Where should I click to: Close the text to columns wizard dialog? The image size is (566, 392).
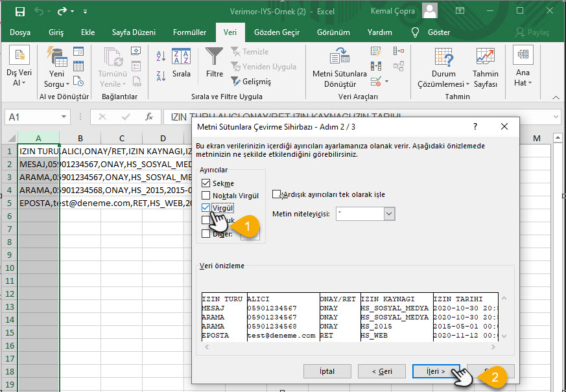click(x=504, y=126)
